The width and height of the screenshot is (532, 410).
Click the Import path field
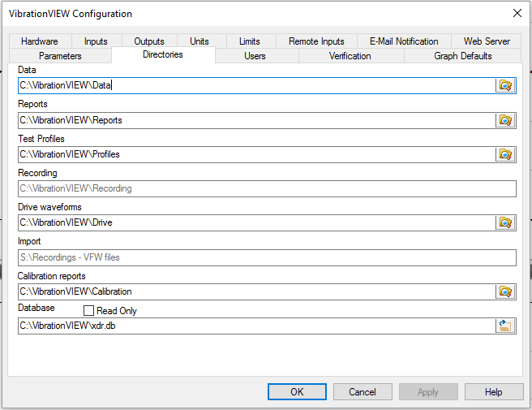click(267, 257)
